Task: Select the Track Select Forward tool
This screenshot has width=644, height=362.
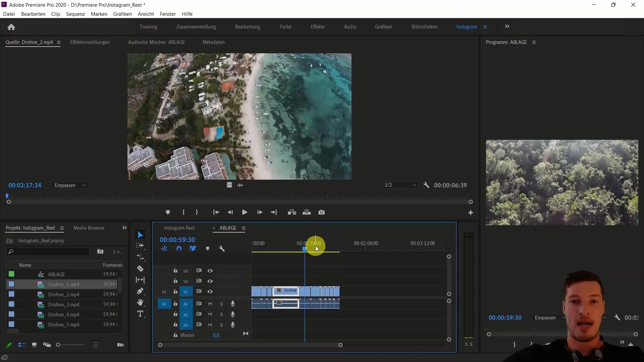Action: pos(140,246)
